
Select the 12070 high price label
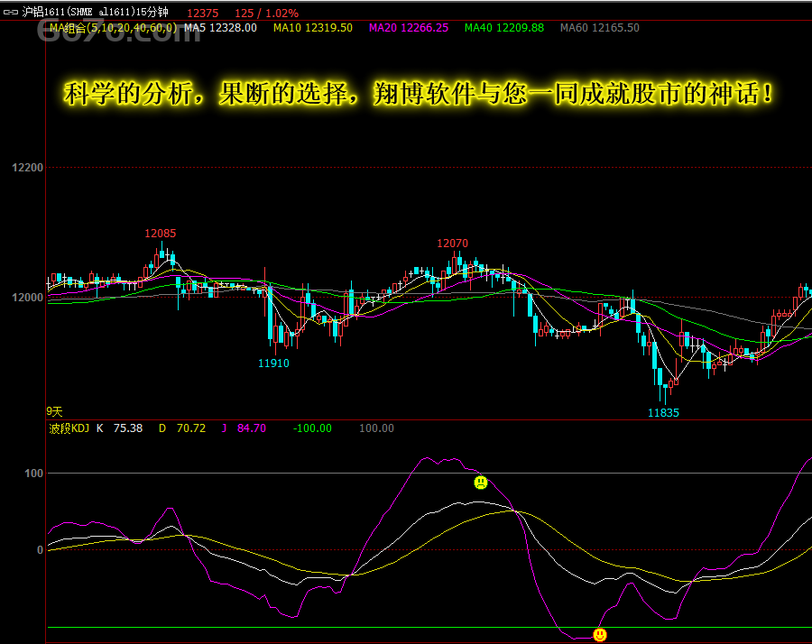click(453, 244)
